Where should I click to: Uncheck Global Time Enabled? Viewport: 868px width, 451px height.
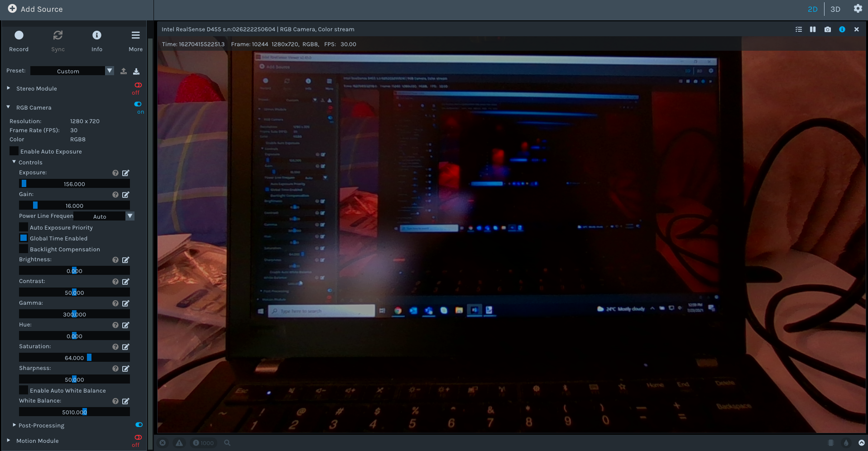click(x=23, y=237)
